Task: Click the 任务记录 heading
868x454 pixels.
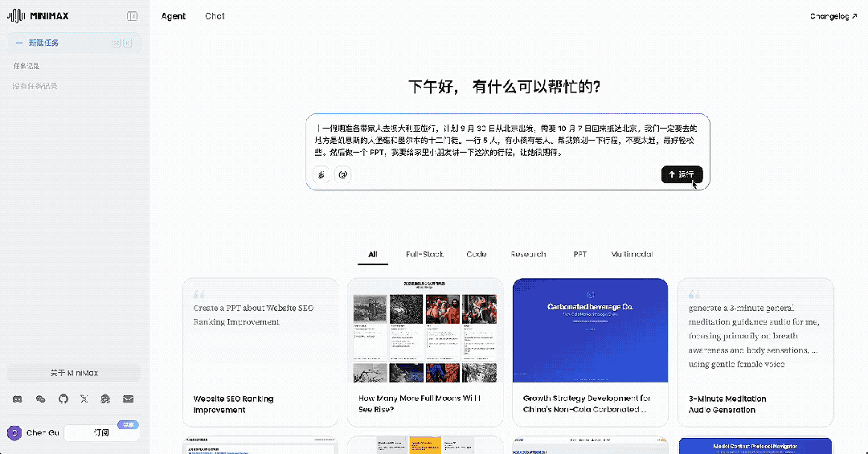Action: pos(26,66)
